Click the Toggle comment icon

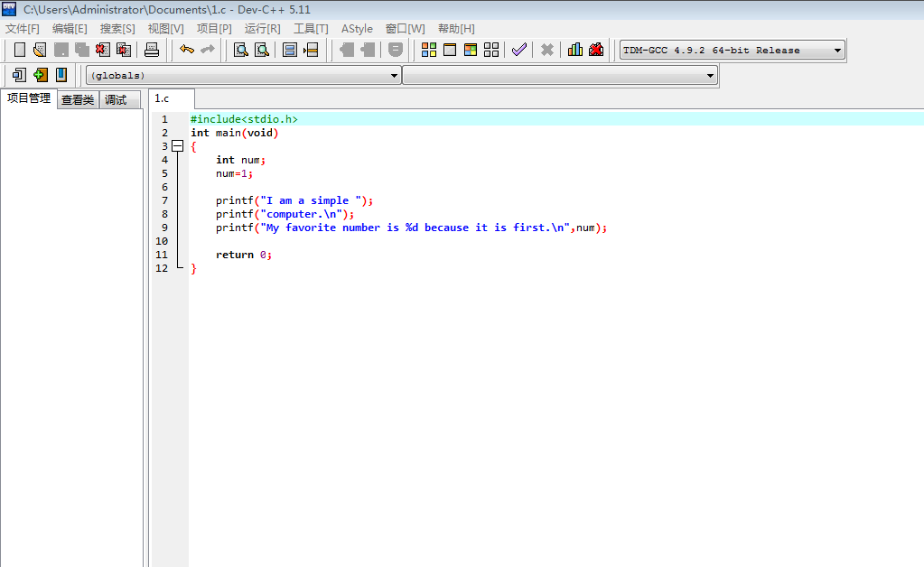tap(396, 50)
